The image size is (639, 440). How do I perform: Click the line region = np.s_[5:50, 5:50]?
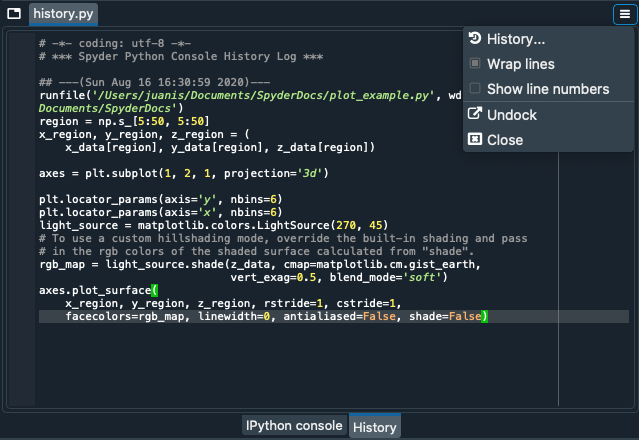tap(124, 121)
